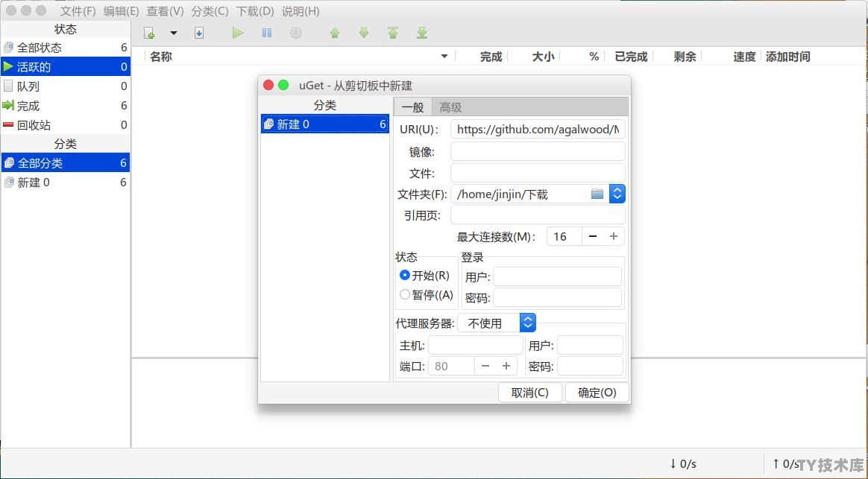Click the 镜像 input field
Viewport: 868px width, 479px height.
pos(538,151)
